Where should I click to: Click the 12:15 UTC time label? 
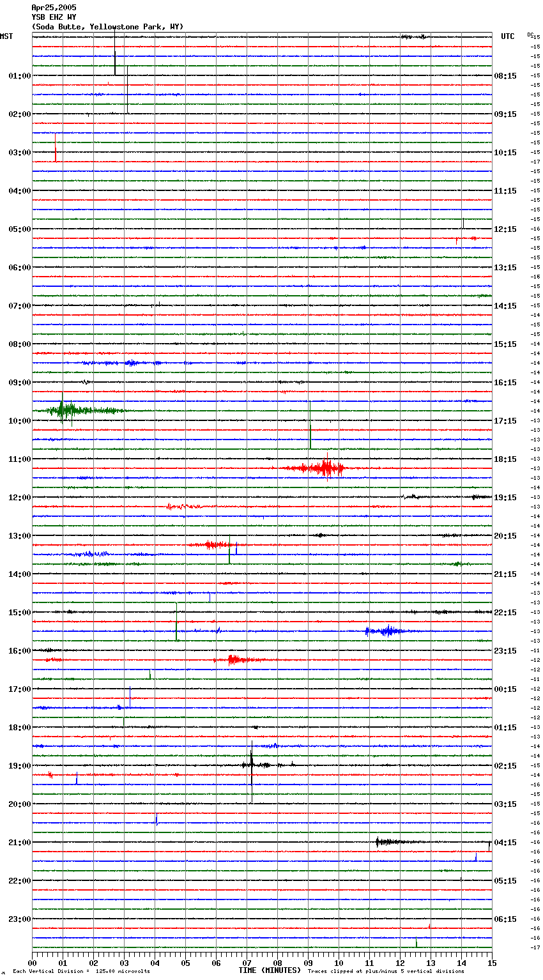tap(505, 229)
